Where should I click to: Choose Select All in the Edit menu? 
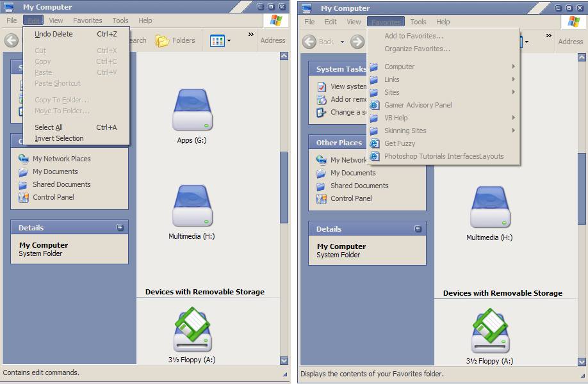pos(76,127)
